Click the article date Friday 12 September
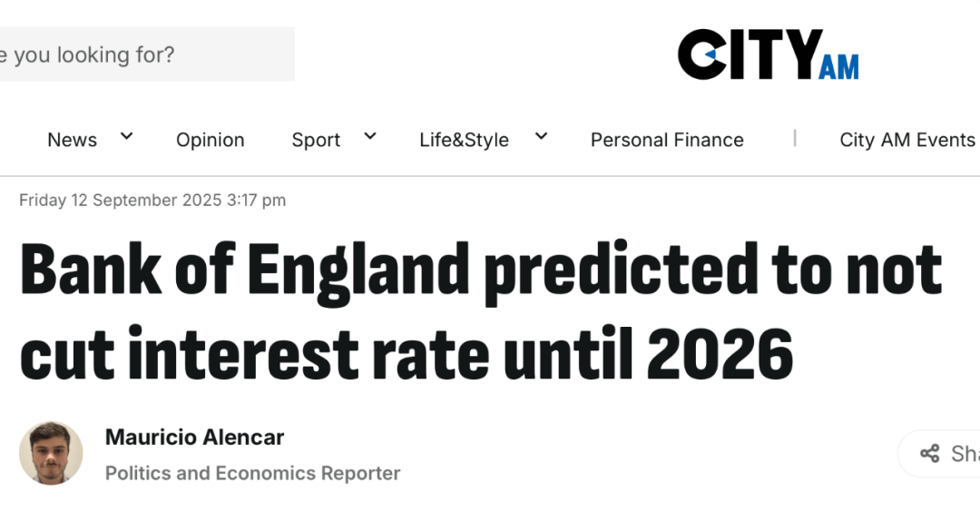 (x=152, y=201)
